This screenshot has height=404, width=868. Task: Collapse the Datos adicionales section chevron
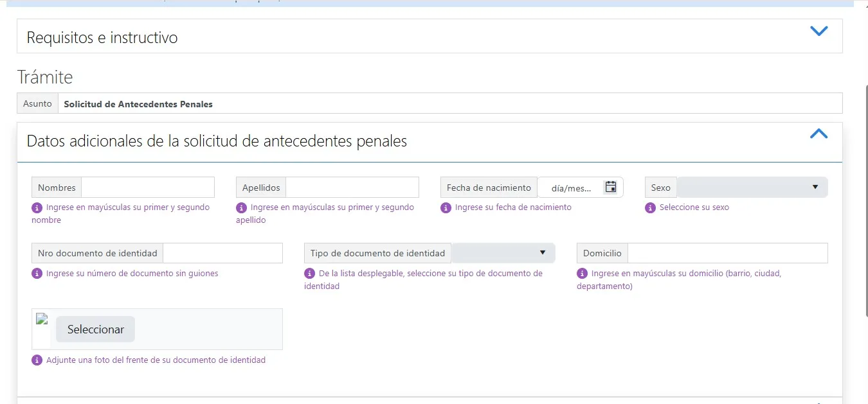click(x=818, y=134)
